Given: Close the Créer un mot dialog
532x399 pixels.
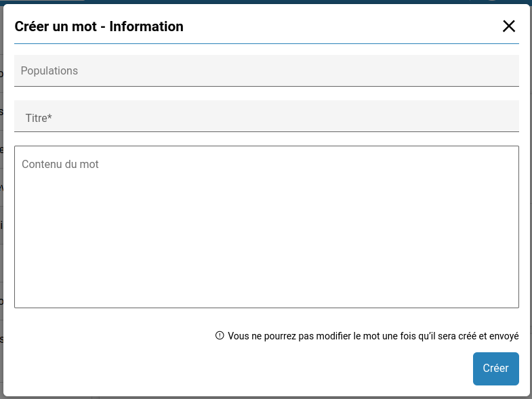Looking at the screenshot, I should pyautogui.click(x=509, y=26).
